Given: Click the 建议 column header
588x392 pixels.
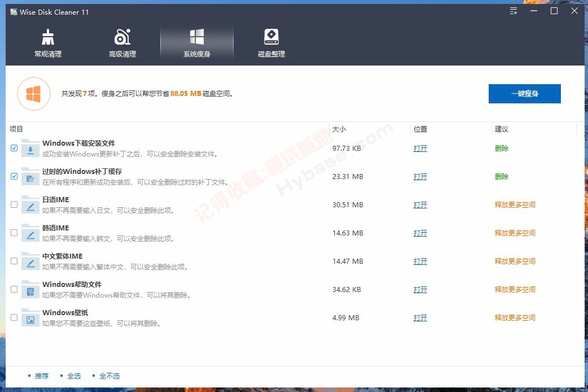Looking at the screenshot, I should pyautogui.click(x=501, y=129).
